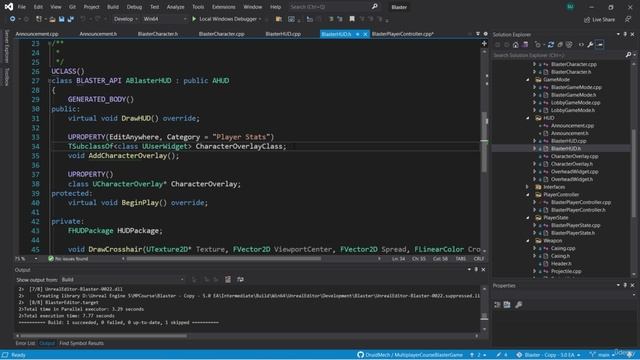Click the Visual Studio logo icon
This screenshot has height=360, width=640.
(x=9, y=7)
